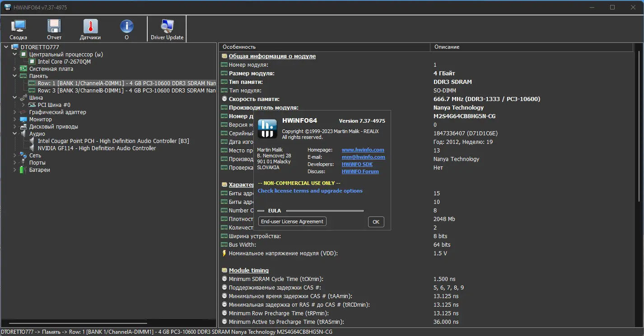
Task: Click the CPU icon beside Центральный процессор
Action: pyautogui.click(x=23, y=54)
